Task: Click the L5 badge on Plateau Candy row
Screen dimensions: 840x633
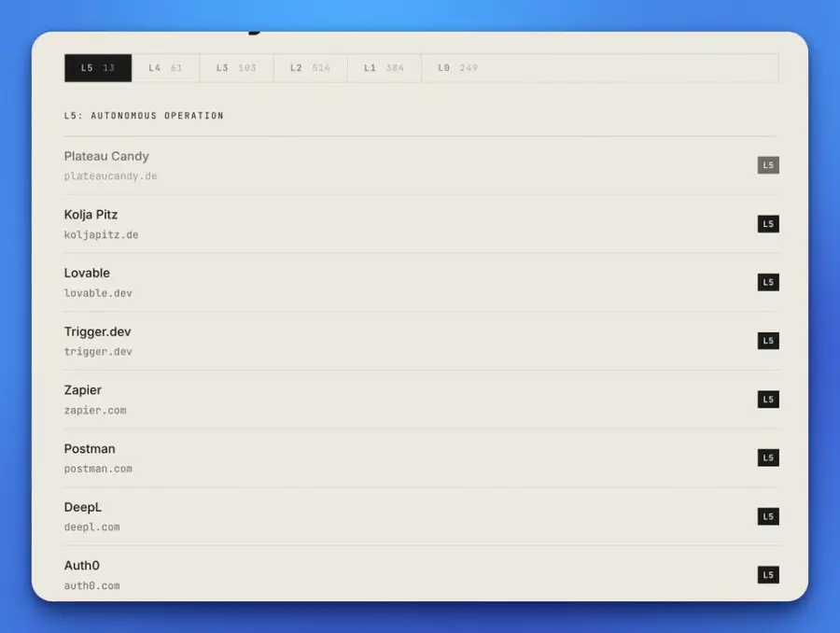Action: (768, 165)
